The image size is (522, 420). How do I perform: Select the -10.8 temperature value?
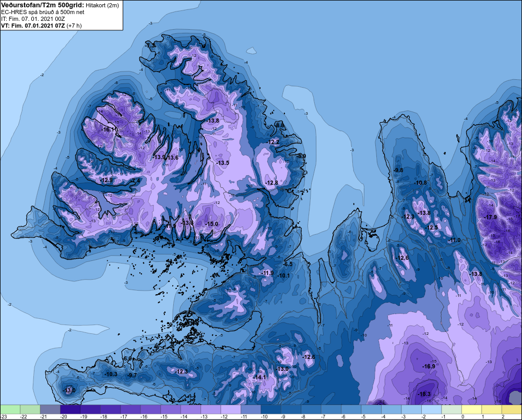click(420, 183)
